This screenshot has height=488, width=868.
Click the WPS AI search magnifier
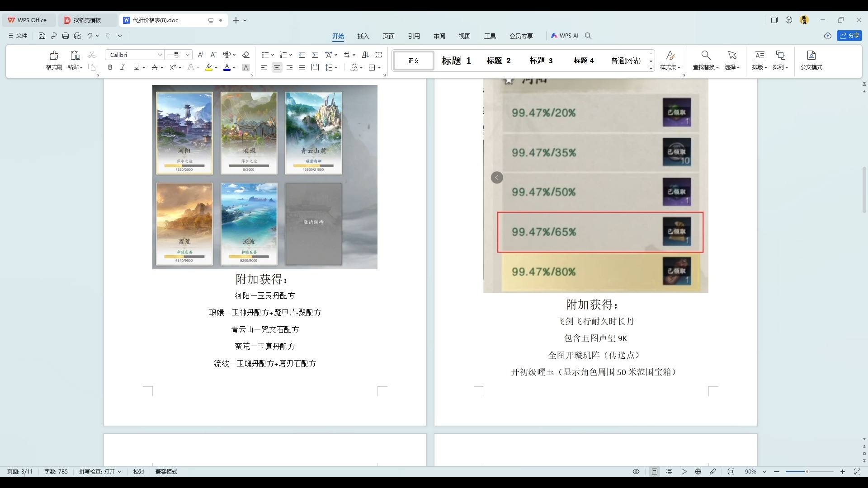point(588,36)
